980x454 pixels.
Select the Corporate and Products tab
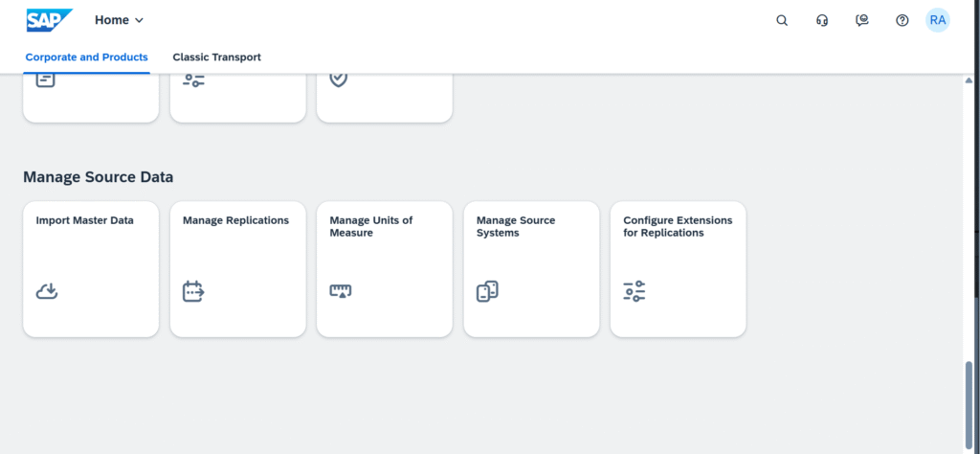point(86,57)
